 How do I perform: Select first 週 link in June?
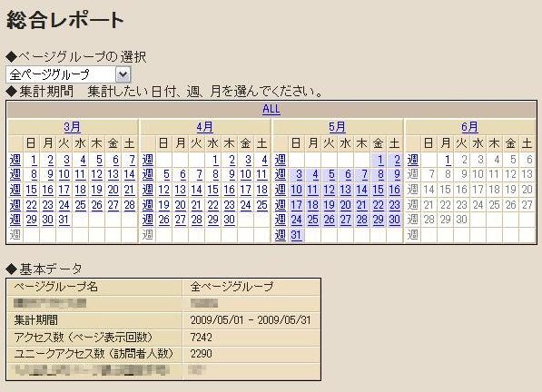[413, 160]
